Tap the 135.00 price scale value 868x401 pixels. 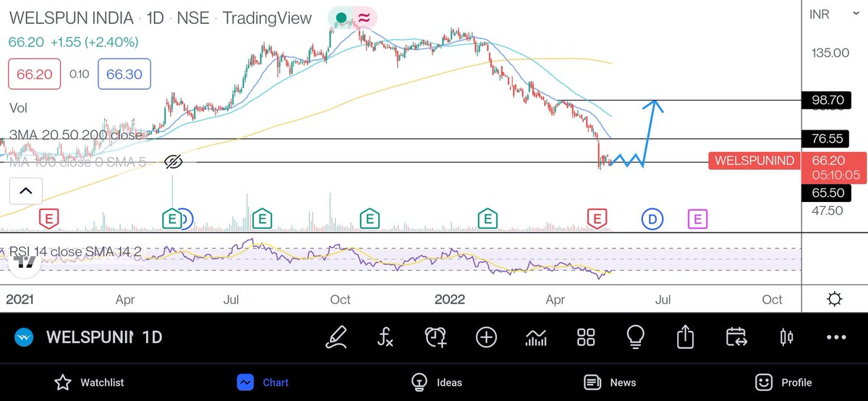[x=829, y=53]
